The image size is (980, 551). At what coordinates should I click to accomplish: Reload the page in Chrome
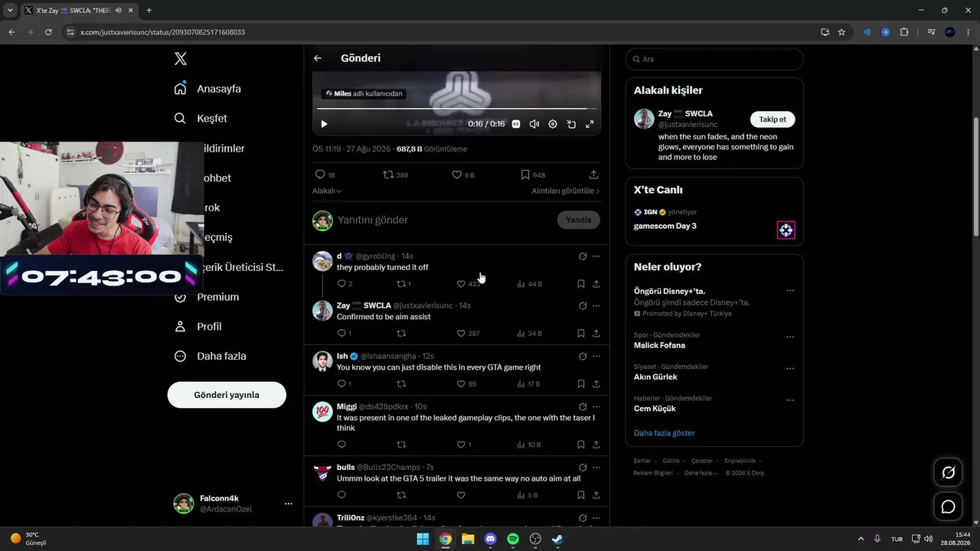click(x=48, y=32)
